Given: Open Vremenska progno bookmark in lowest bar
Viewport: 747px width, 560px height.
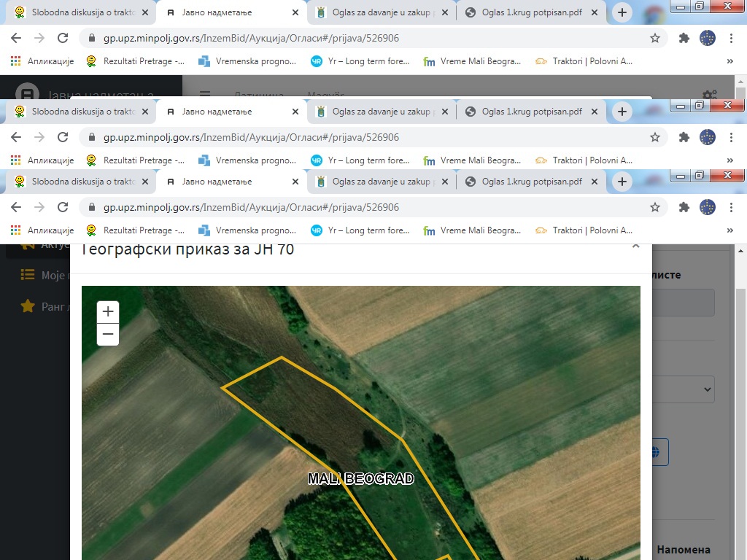Looking at the screenshot, I should pyautogui.click(x=247, y=230).
